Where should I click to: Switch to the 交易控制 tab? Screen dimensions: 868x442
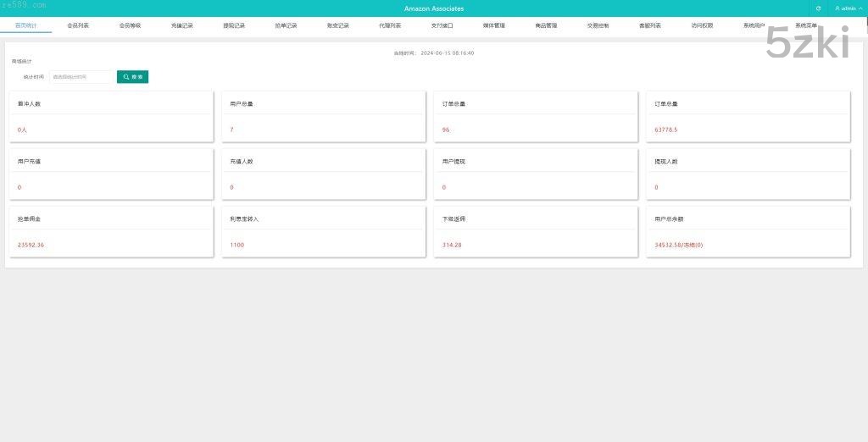coord(598,26)
